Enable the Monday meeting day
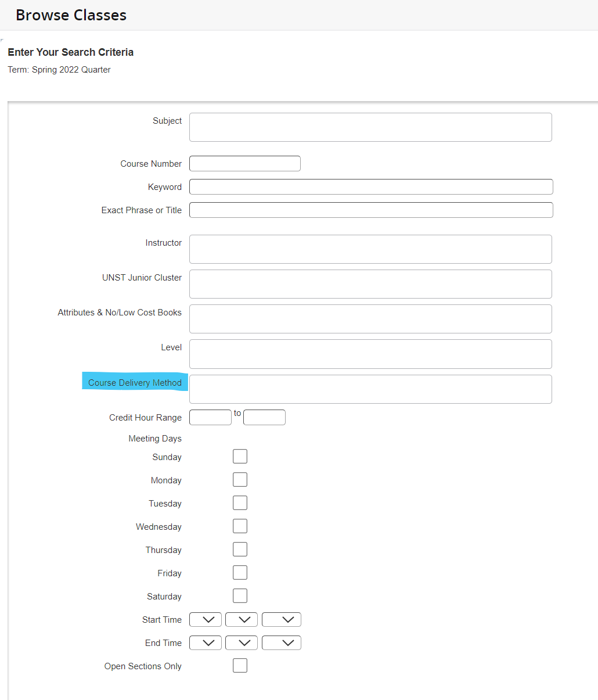 click(x=240, y=479)
